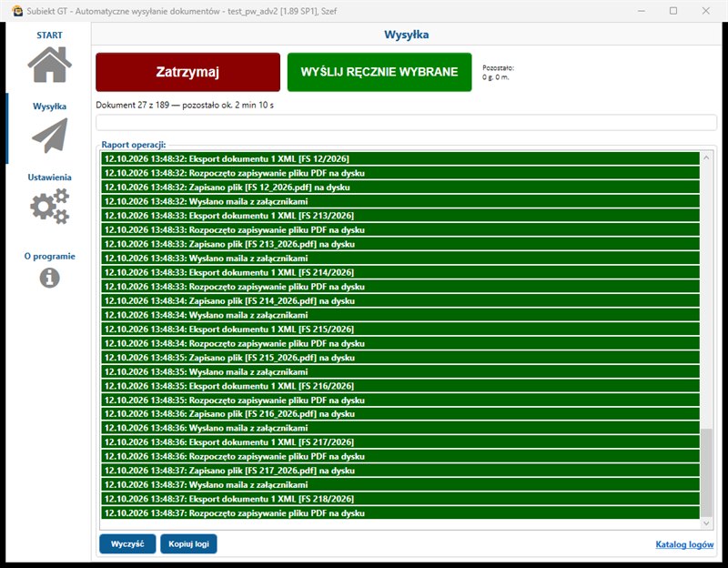Maximize the Subiekt GT window
This screenshot has width=728, height=568.
click(x=673, y=11)
